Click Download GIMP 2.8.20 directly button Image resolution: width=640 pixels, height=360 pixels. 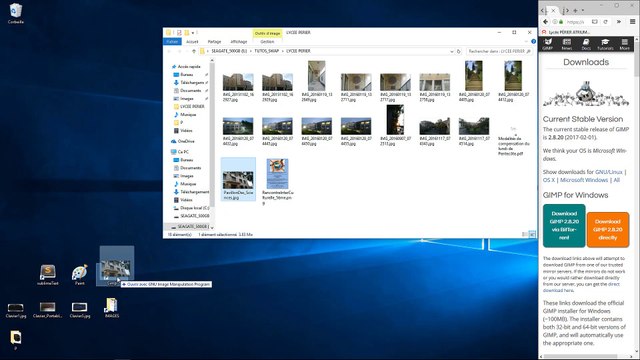pos(608,230)
